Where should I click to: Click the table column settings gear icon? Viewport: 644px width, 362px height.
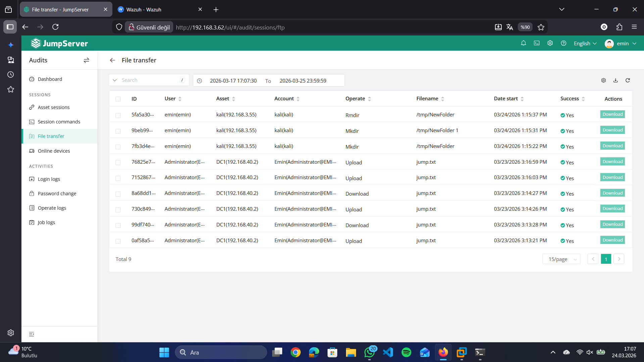pyautogui.click(x=603, y=81)
